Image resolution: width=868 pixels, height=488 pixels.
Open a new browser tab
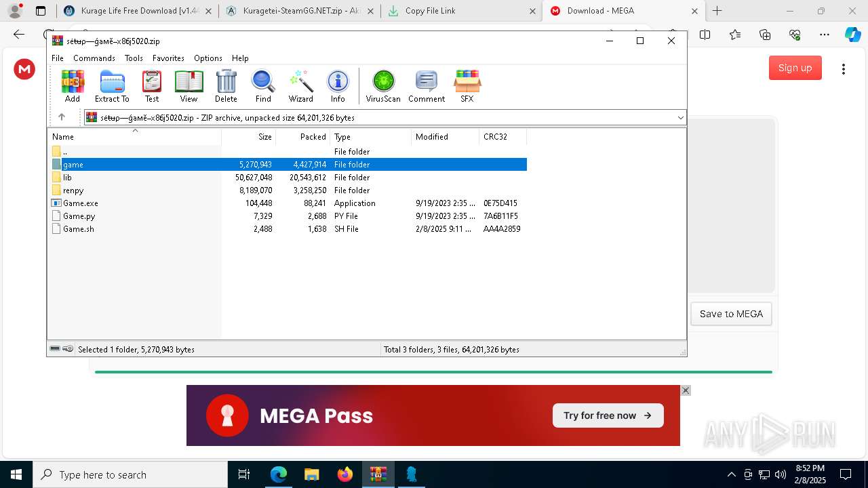(717, 11)
